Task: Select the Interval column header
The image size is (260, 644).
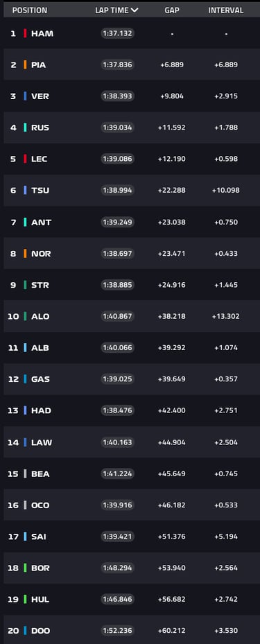Action: pyautogui.click(x=225, y=10)
